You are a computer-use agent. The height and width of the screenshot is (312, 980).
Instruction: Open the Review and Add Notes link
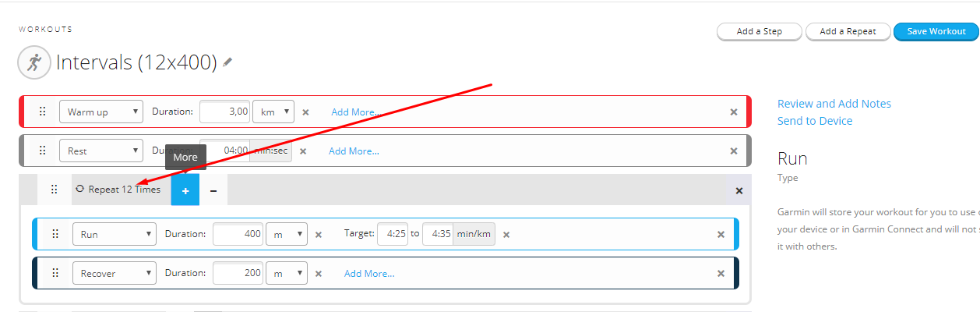(834, 104)
